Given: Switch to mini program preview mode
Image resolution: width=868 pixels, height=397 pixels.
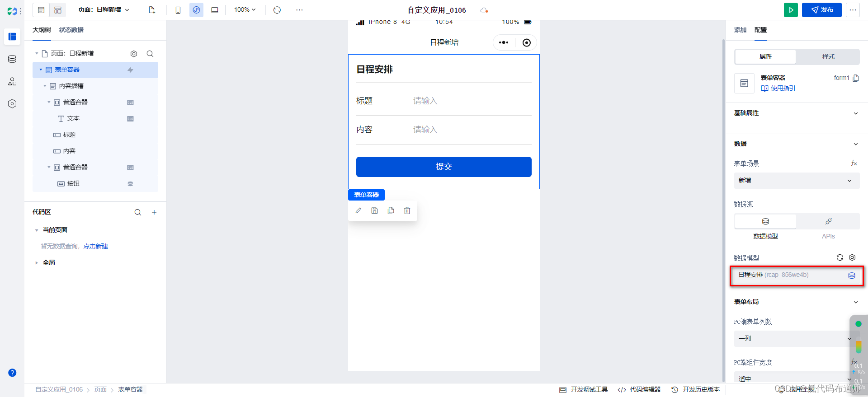Looking at the screenshot, I should (x=196, y=10).
